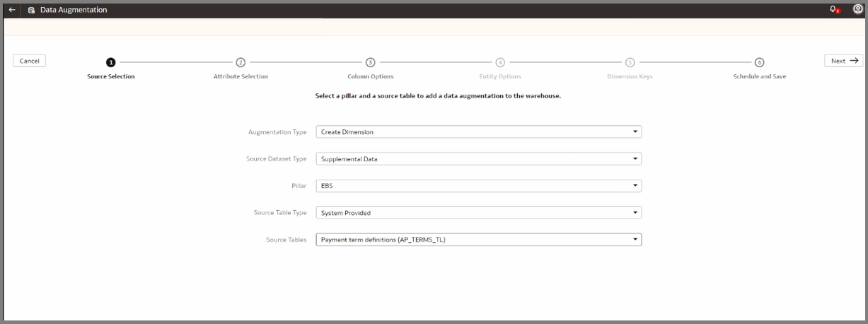Go to Column Options step label
Screen dimensions: 868x324
[371, 76]
